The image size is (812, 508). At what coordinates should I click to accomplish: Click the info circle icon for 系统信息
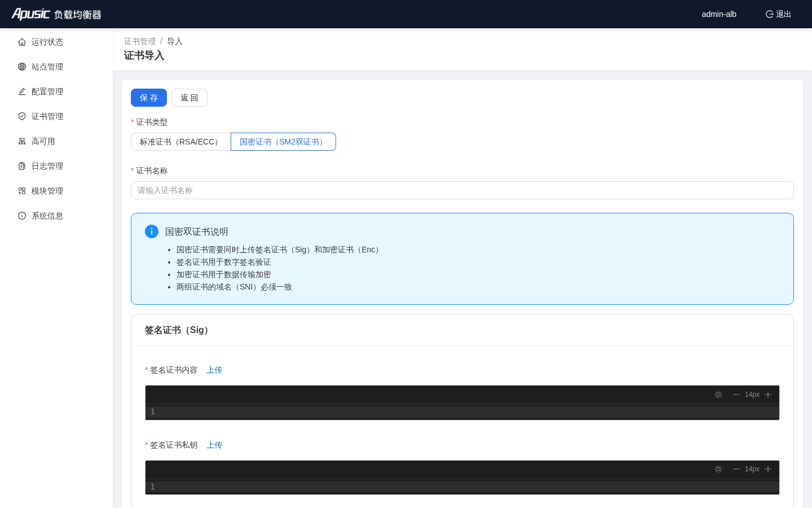(22, 216)
